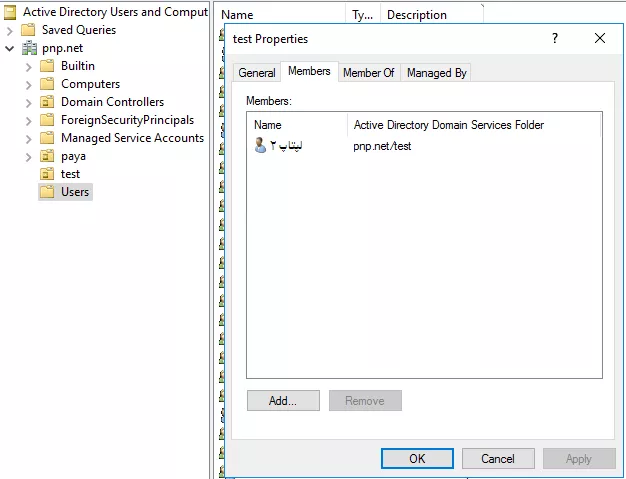This screenshot has width=626, height=479.
Task: Select Saved Queries tree item label
Action: (x=79, y=30)
